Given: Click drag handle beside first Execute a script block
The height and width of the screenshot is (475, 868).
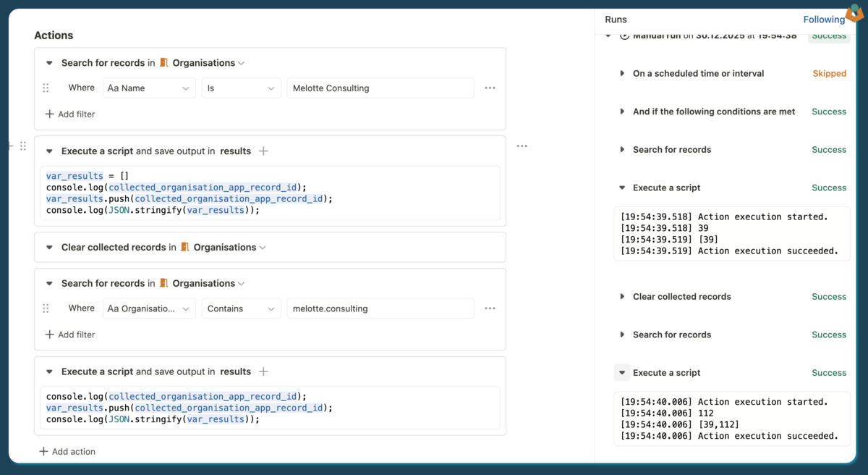Looking at the screenshot, I should pos(23,146).
